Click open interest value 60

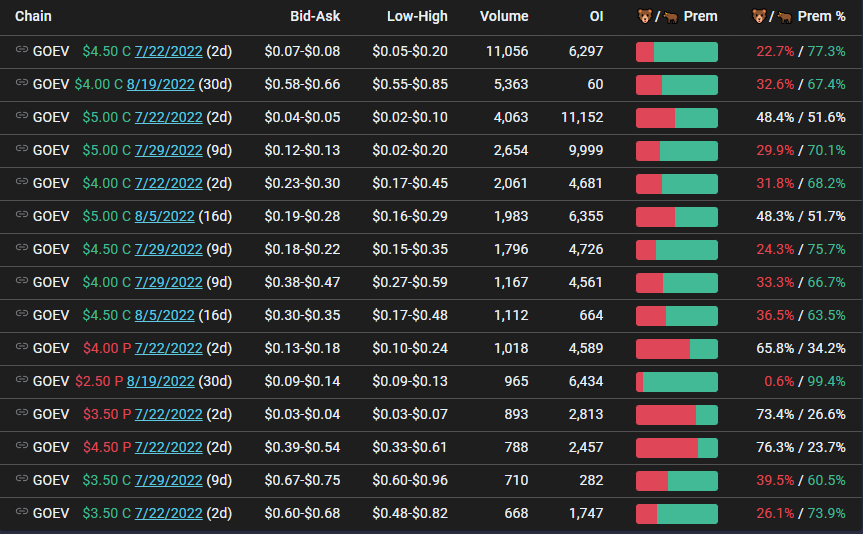tap(596, 84)
